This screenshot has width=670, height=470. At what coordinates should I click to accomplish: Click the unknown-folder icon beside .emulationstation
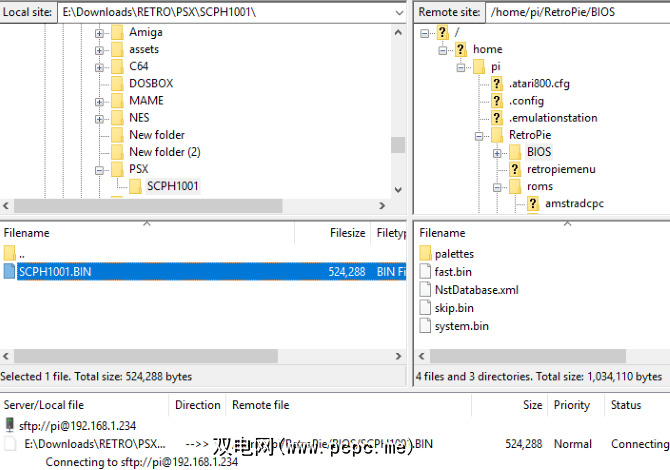point(497,118)
